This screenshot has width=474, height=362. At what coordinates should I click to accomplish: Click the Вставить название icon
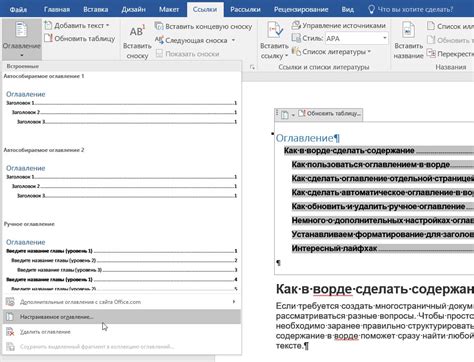[408, 30]
